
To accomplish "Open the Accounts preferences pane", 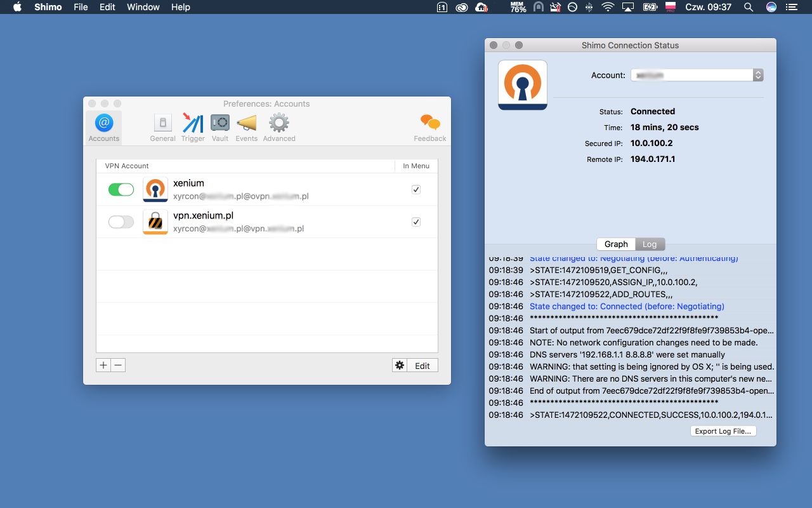I will tap(104, 128).
